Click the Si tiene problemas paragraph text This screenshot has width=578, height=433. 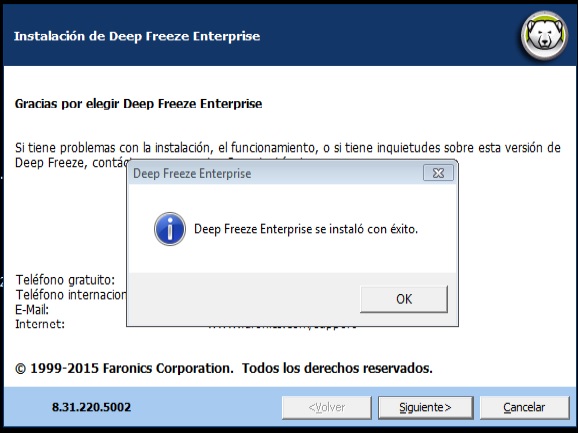(x=288, y=155)
